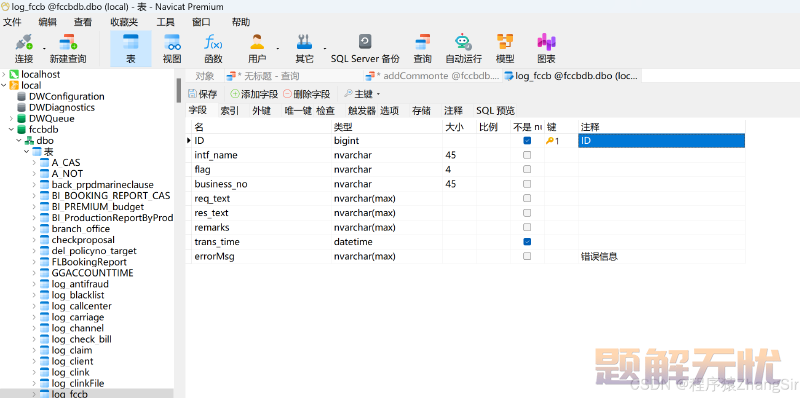Select DWConfiguration database icon

coord(21,96)
